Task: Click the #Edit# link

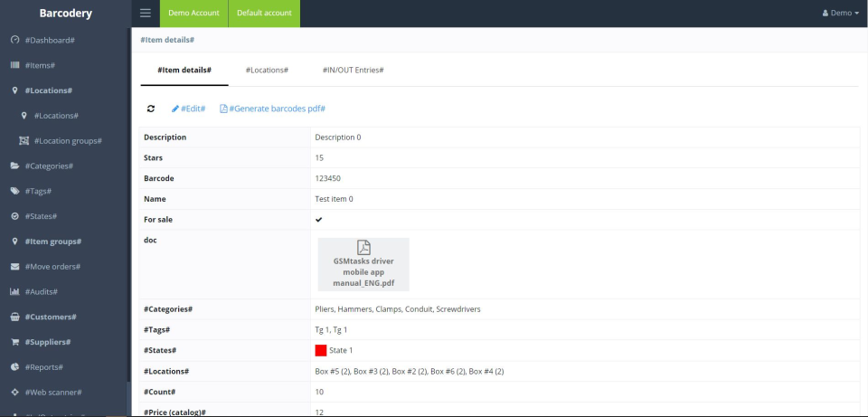Action: point(189,109)
